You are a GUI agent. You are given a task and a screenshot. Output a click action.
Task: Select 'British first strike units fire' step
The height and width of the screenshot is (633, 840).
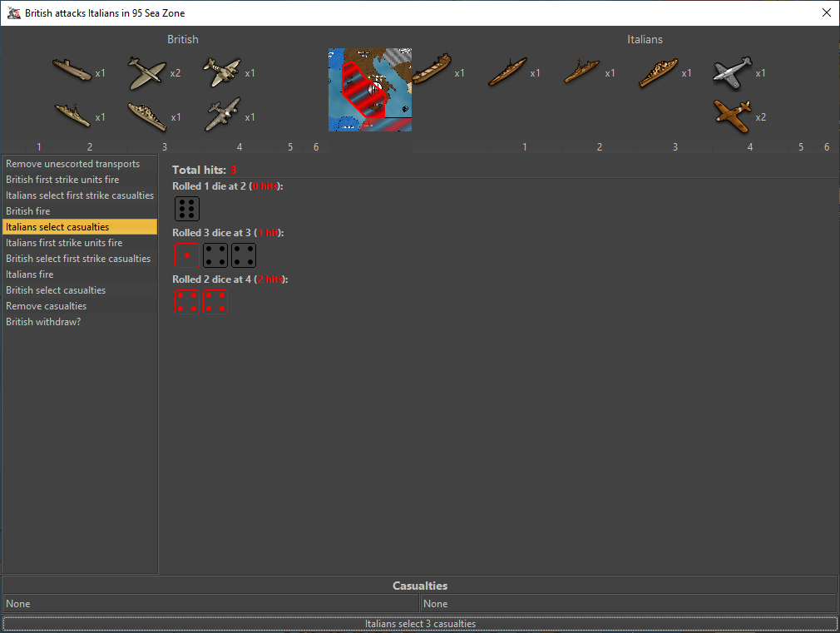coord(80,180)
